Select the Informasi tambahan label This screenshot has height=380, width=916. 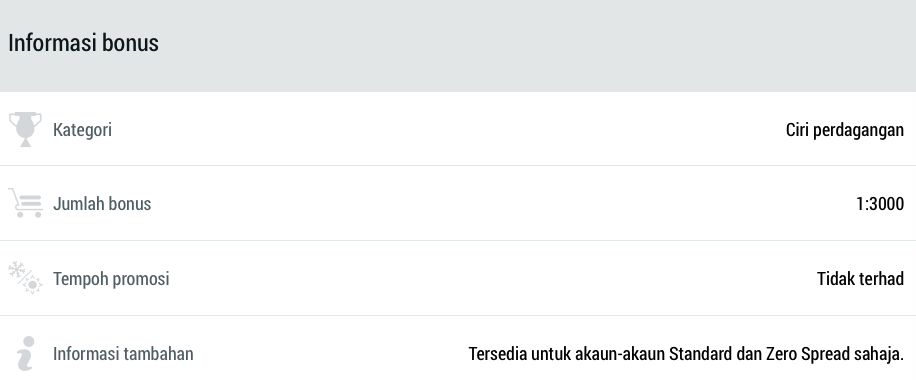123,354
